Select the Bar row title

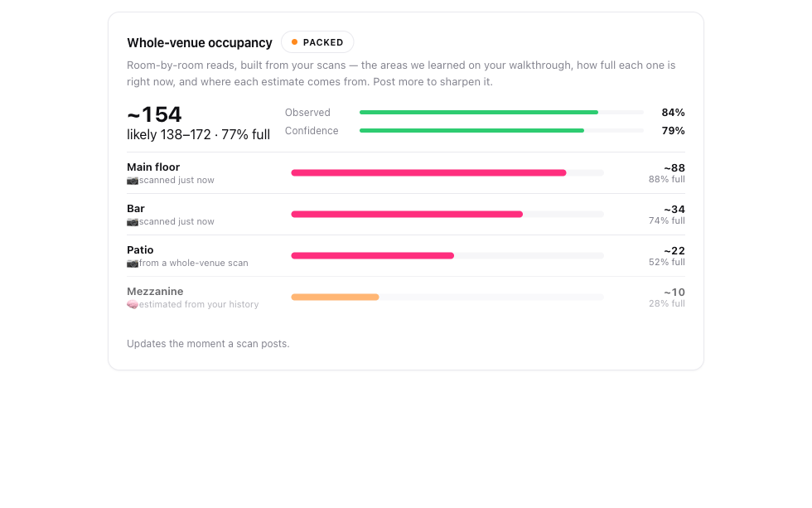pyautogui.click(x=136, y=208)
